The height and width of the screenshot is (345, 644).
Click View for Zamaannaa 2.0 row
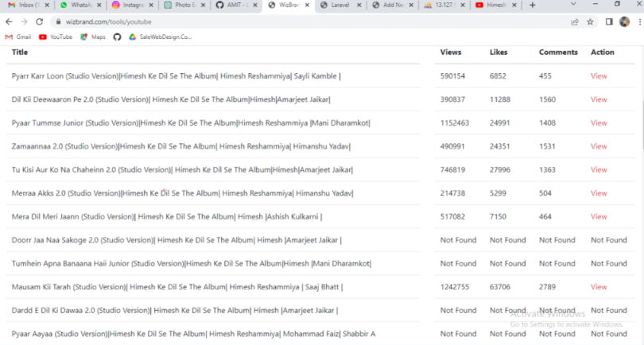pos(599,146)
